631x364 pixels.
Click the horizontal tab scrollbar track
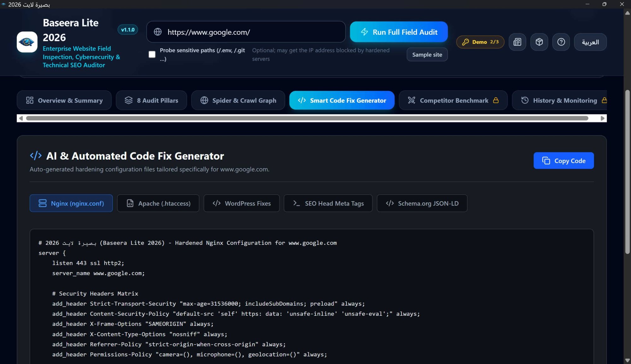pyautogui.click(x=307, y=118)
